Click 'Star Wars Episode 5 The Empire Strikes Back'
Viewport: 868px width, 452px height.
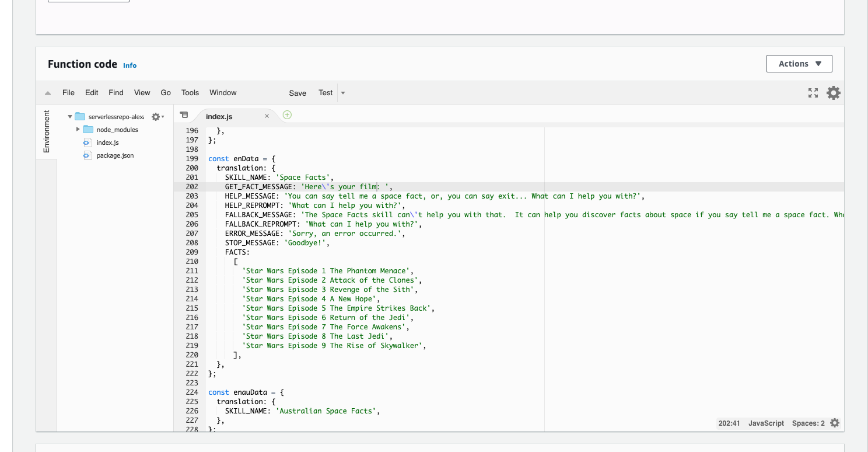[338, 308]
